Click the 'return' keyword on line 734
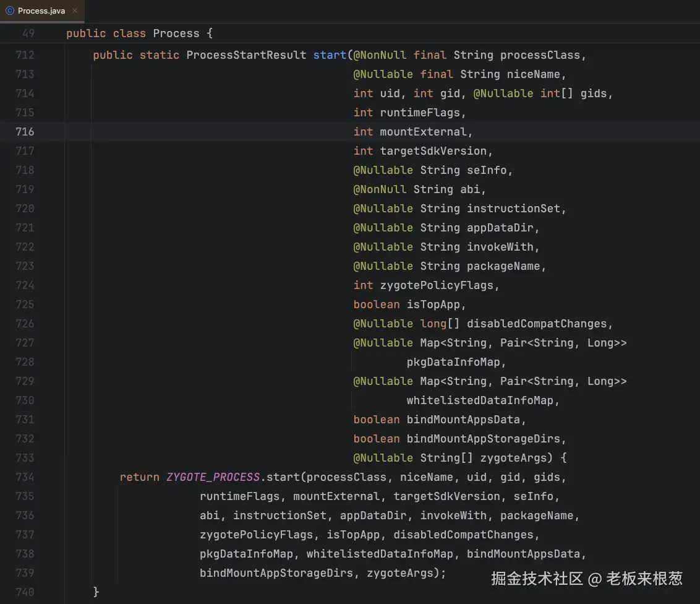This screenshot has height=604, width=700. click(x=139, y=478)
